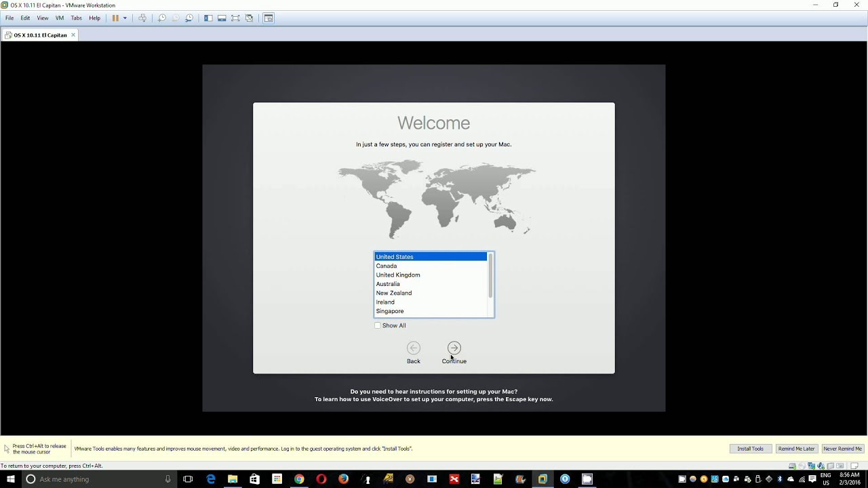Select Ireland in the country list
The height and width of the screenshot is (488, 868).
click(x=431, y=302)
